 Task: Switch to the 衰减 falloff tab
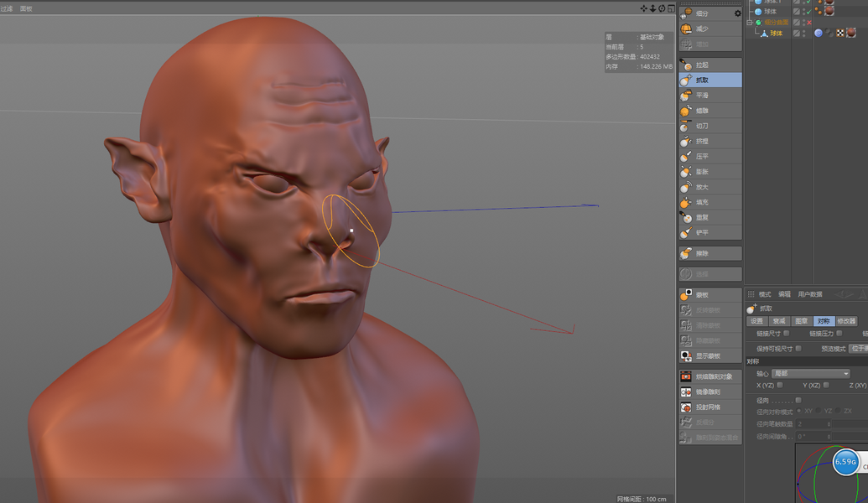coord(779,321)
